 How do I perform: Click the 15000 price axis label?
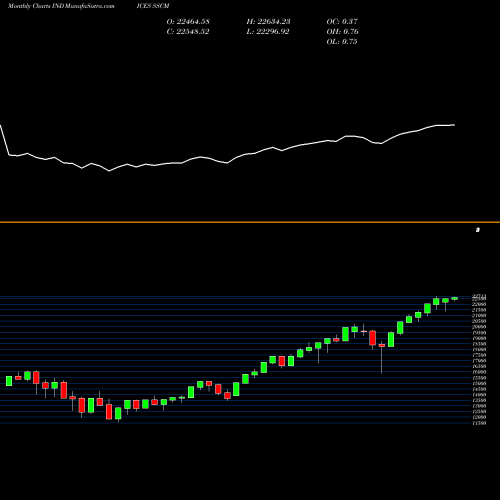479,384
